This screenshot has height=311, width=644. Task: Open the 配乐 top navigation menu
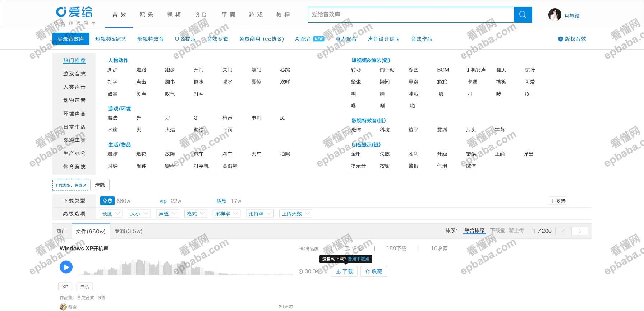pos(146,15)
